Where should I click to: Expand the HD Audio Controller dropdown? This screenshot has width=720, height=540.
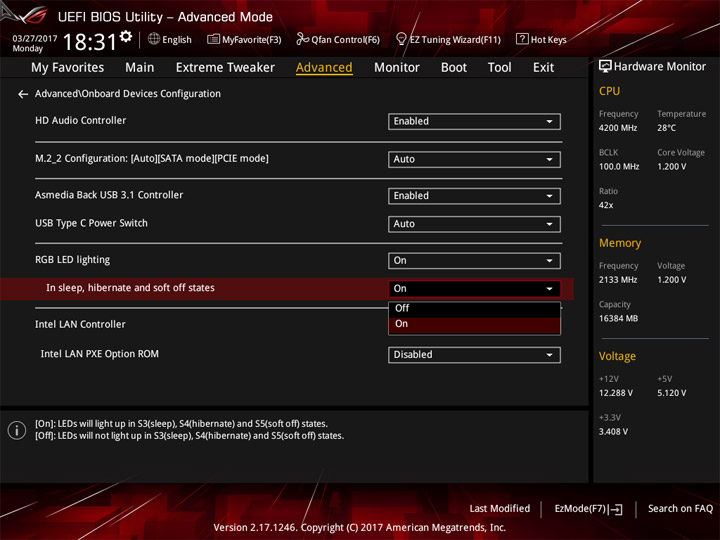tap(474, 122)
